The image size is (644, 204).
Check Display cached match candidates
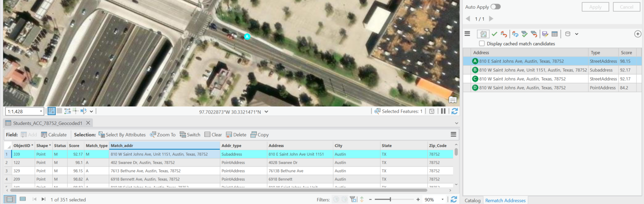[482, 44]
